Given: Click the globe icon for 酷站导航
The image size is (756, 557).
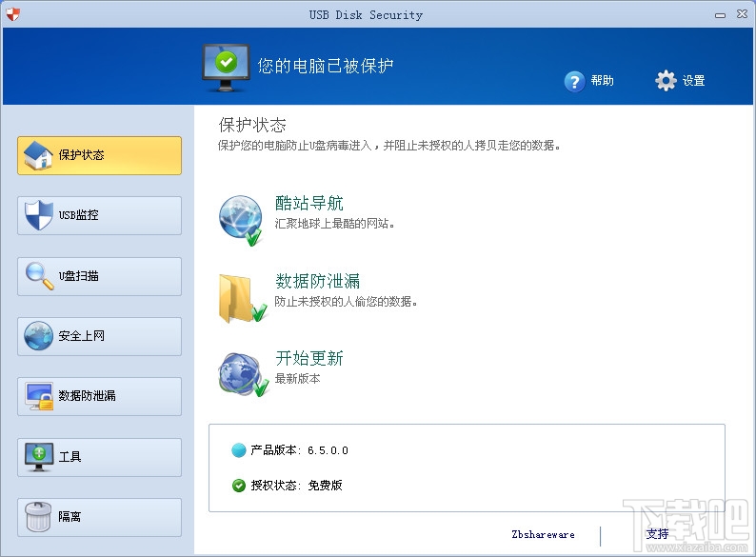Looking at the screenshot, I should 241,220.
